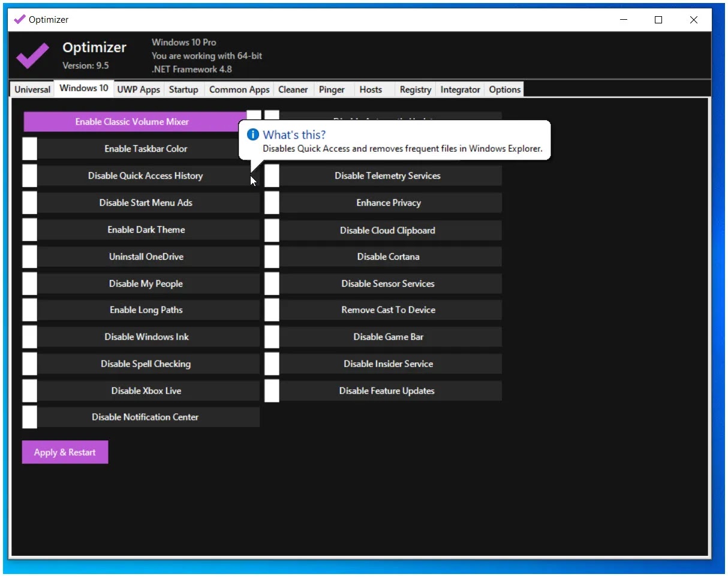Switch to the Options tab
The image size is (728, 577).
pyautogui.click(x=504, y=89)
